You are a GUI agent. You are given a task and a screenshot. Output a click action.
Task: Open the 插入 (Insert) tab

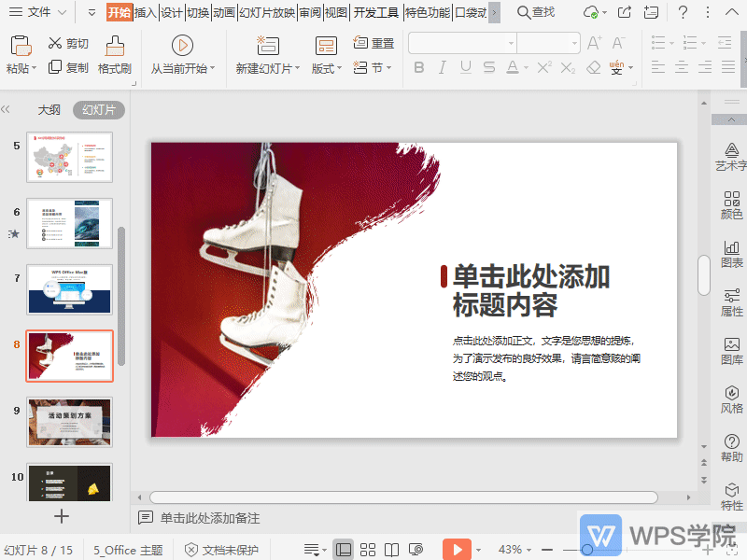(146, 12)
